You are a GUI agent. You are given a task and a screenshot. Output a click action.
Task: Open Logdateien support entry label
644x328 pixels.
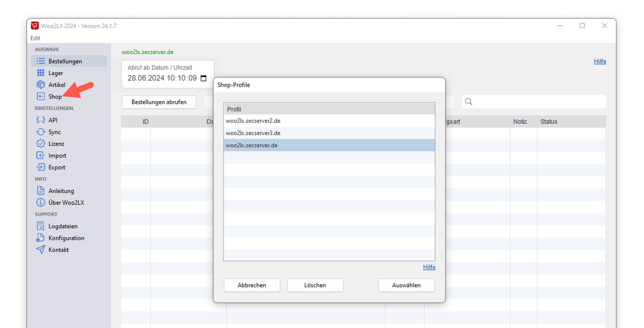pos(63,226)
